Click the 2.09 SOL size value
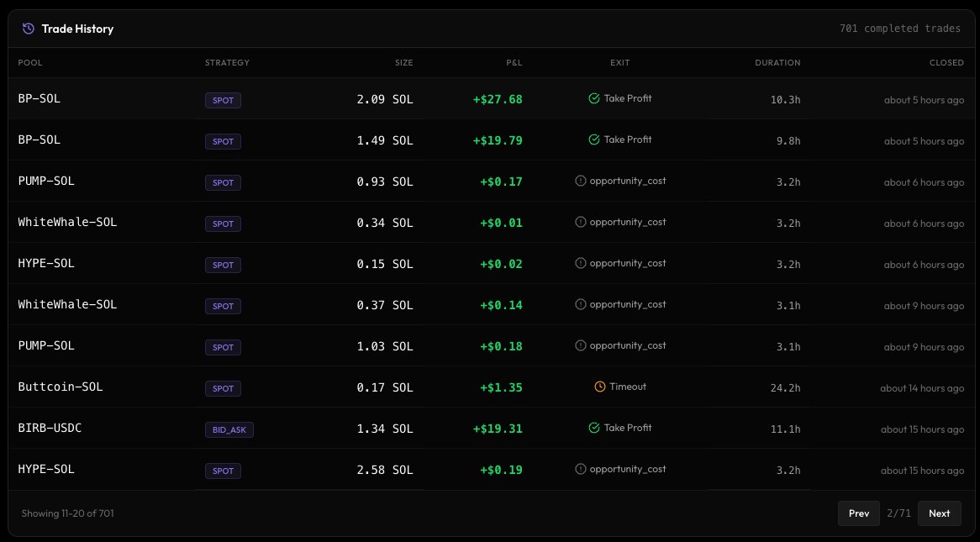The width and height of the screenshot is (980, 542). (385, 99)
